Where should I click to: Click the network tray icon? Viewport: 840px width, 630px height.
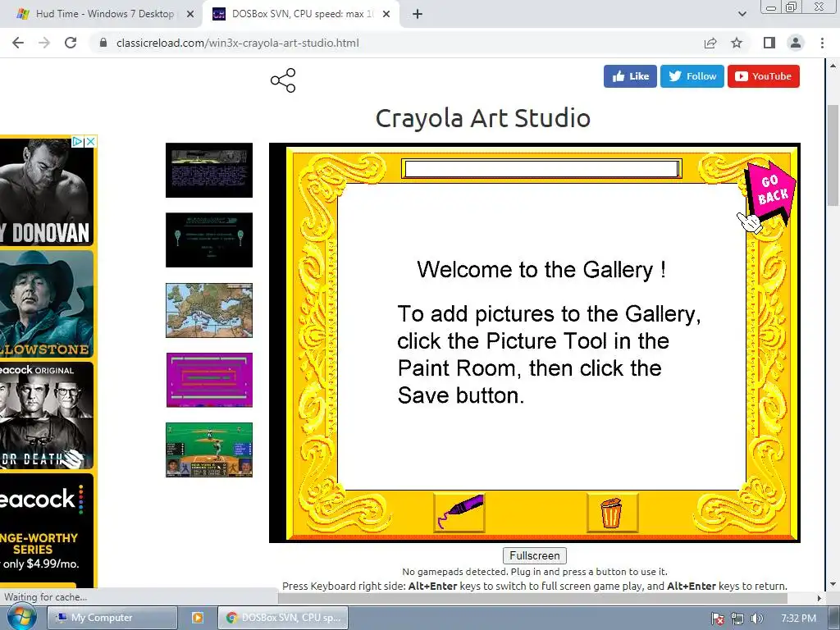click(737, 619)
